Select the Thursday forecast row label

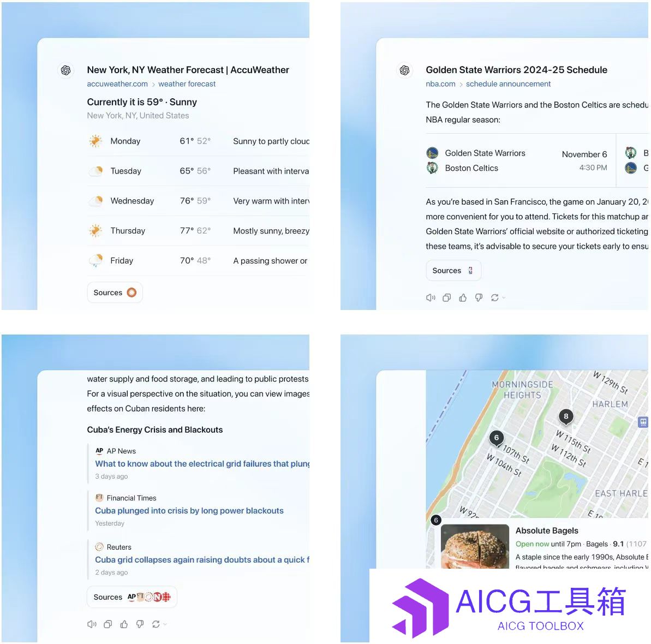(128, 231)
